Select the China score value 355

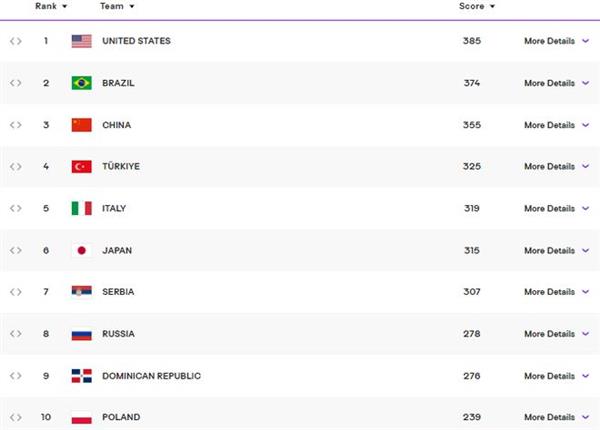pyautogui.click(x=472, y=125)
